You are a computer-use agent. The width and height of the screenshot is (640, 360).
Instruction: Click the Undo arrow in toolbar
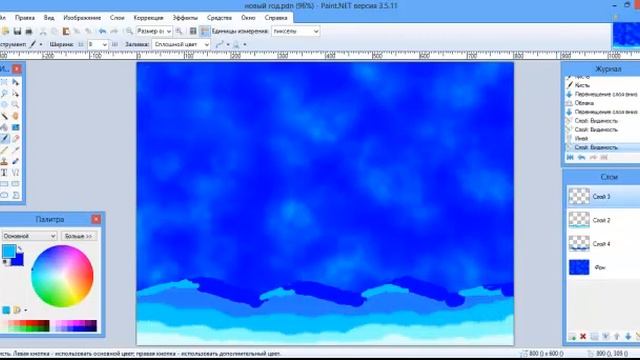pyautogui.click(x=102, y=31)
